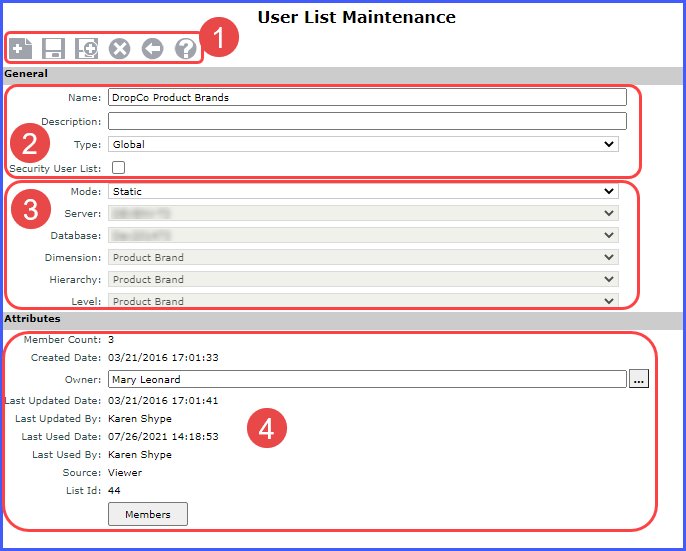Focus the empty Description field

367,121
